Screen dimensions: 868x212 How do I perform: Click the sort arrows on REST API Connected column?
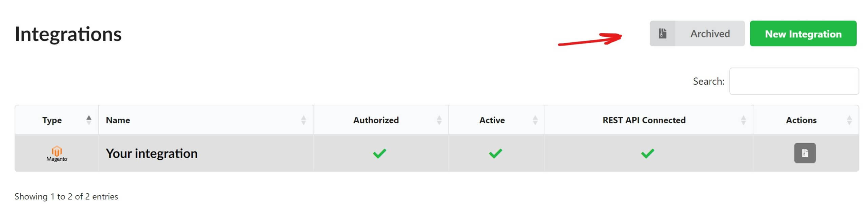(743, 120)
